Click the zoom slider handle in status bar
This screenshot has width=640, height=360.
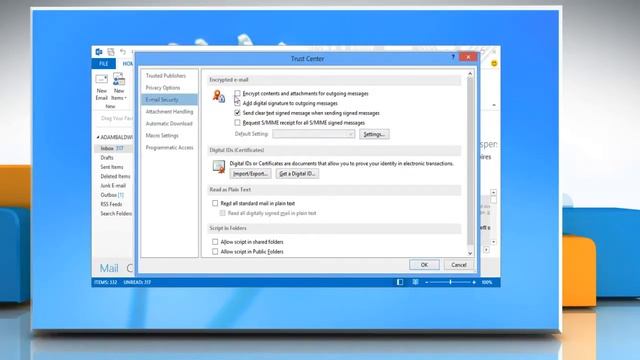(450, 282)
